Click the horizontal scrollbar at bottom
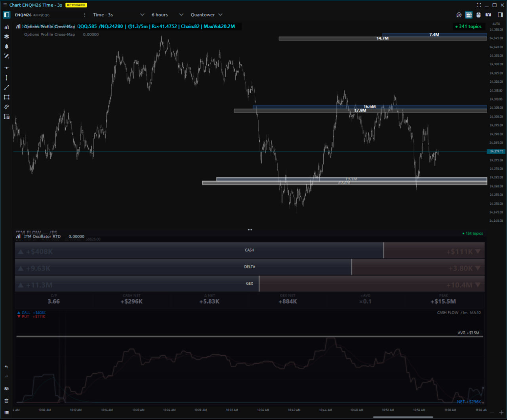The image size is (507, 420). 402,416
